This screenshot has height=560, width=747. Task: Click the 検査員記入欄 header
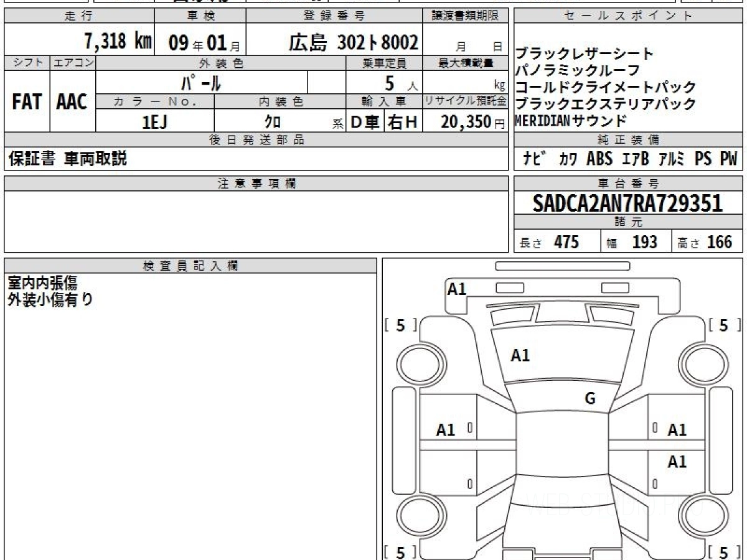coord(190,266)
